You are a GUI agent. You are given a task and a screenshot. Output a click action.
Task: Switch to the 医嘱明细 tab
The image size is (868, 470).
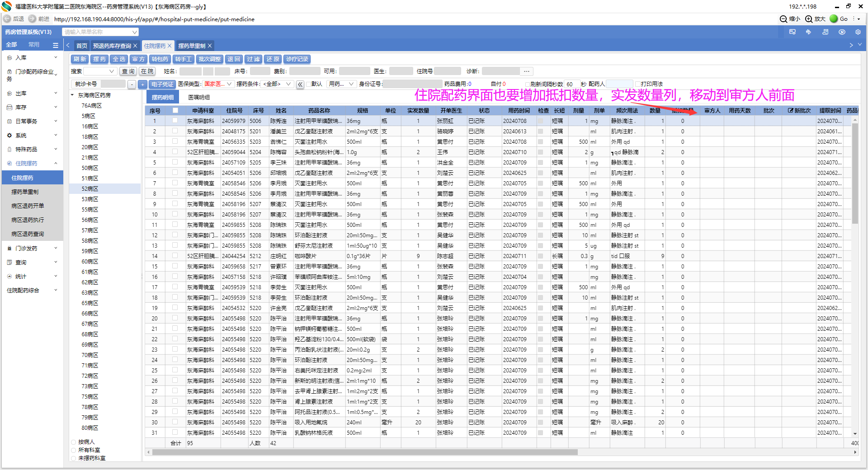point(199,97)
